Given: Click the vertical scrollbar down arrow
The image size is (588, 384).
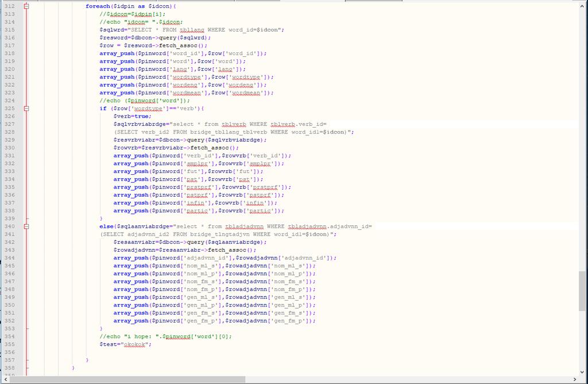Looking at the screenshot, I should [x=582, y=372].
